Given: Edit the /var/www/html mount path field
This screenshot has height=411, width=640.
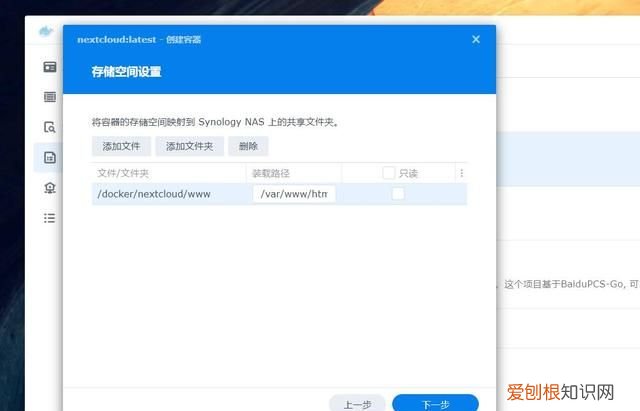Looking at the screenshot, I should pyautogui.click(x=294, y=194).
